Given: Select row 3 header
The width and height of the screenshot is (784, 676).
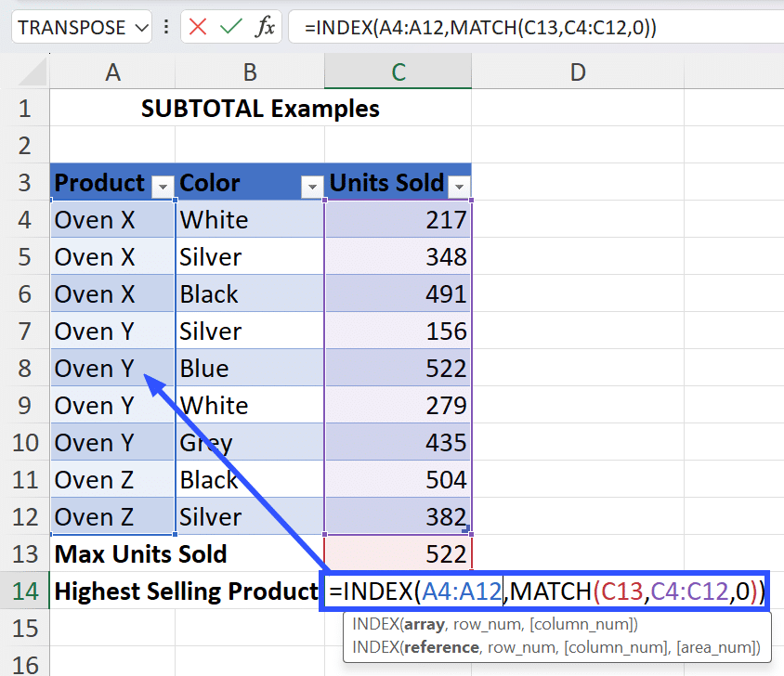Looking at the screenshot, I should [24, 183].
